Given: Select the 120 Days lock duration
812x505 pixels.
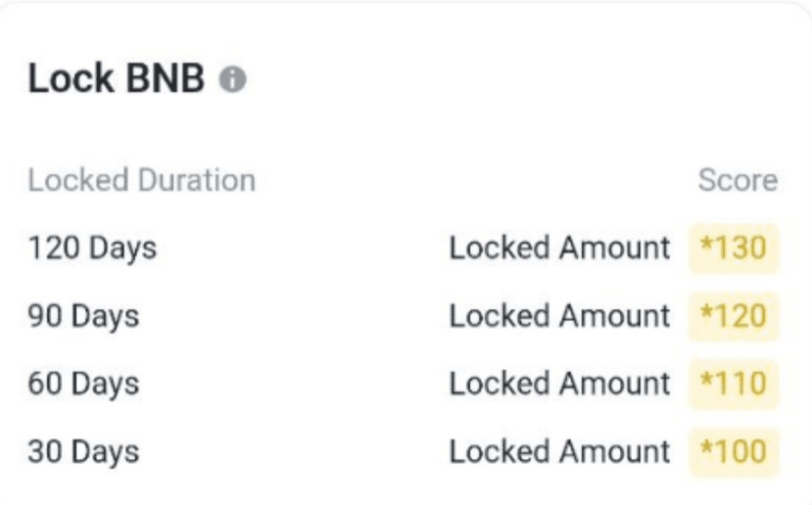Looking at the screenshot, I should click(x=92, y=249).
